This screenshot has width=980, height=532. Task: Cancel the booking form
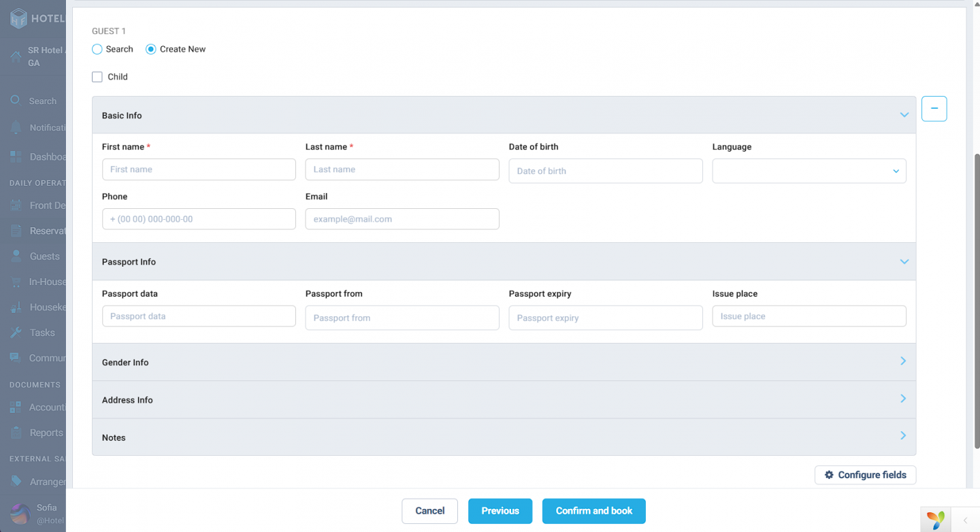429,511
